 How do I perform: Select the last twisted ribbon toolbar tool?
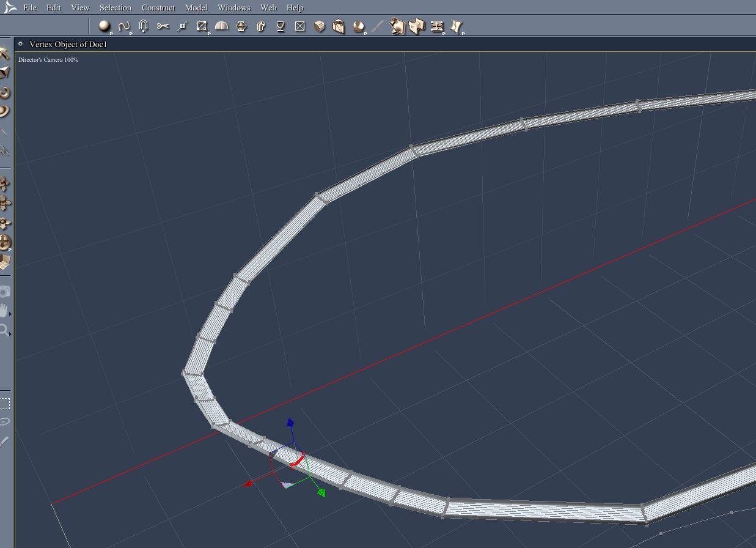tap(457, 26)
